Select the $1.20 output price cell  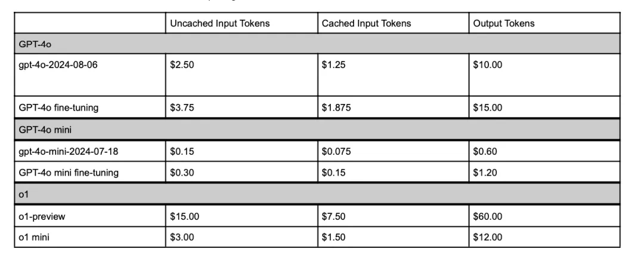[485, 173]
